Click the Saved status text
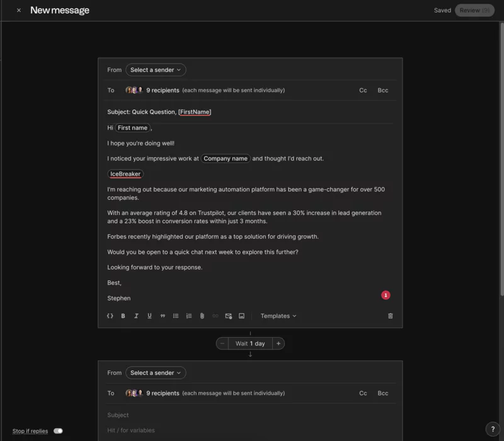 coord(442,10)
